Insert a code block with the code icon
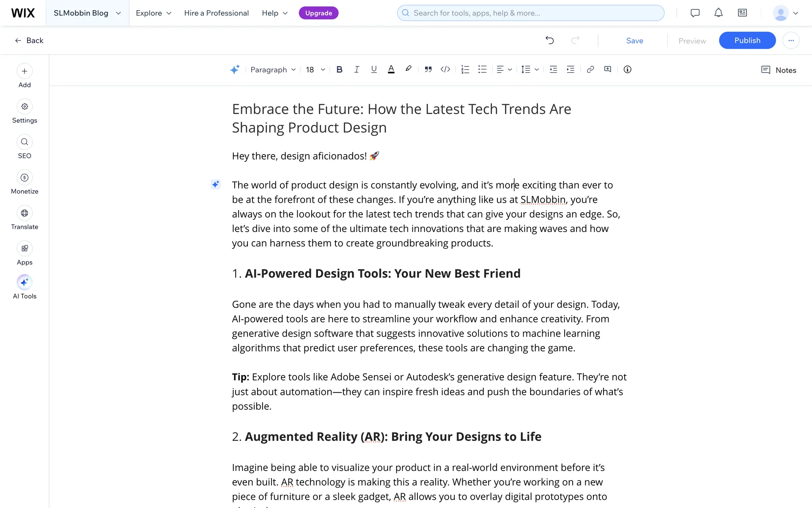 click(445, 69)
